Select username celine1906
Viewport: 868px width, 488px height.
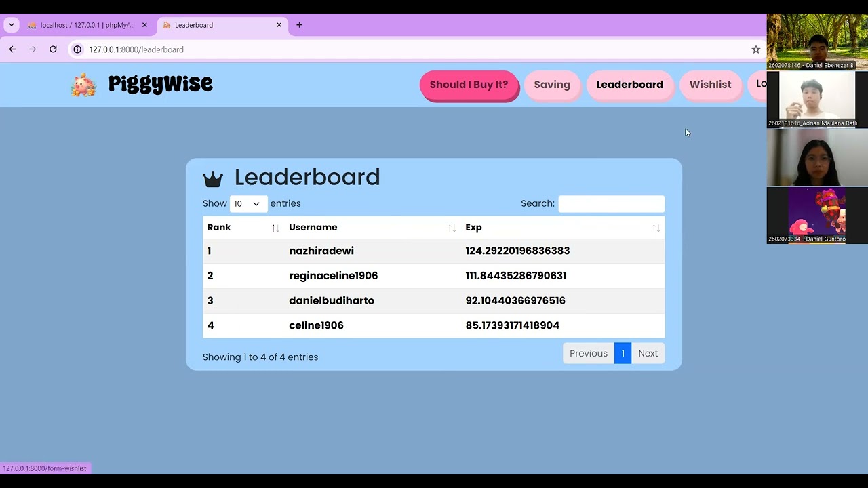[x=316, y=325]
